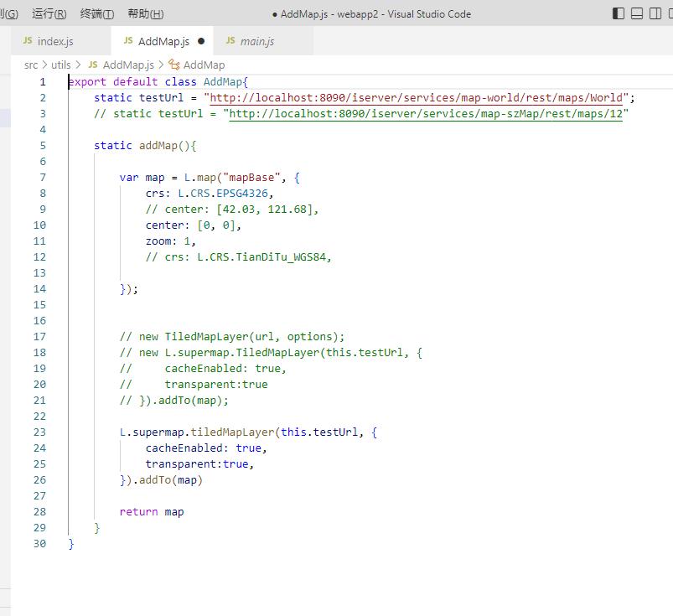The width and height of the screenshot is (673, 616).
Task: Click '}).addTo(map)' on line 26
Action: coord(161,479)
